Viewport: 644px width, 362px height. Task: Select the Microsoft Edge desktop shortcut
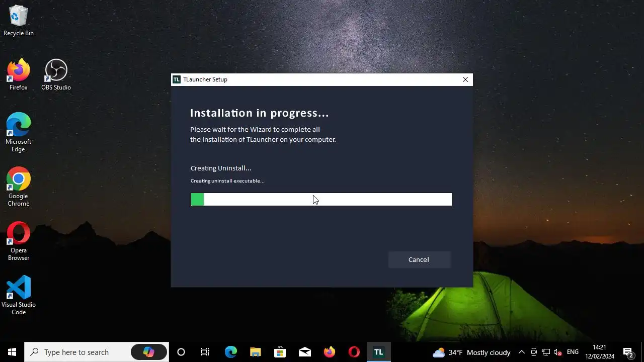tap(19, 133)
